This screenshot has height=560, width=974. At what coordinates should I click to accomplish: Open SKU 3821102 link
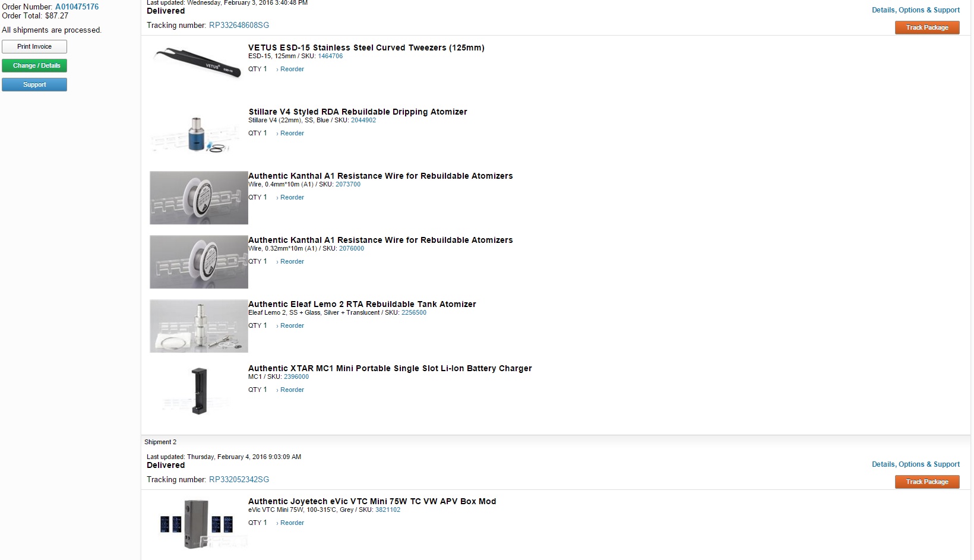[388, 510]
